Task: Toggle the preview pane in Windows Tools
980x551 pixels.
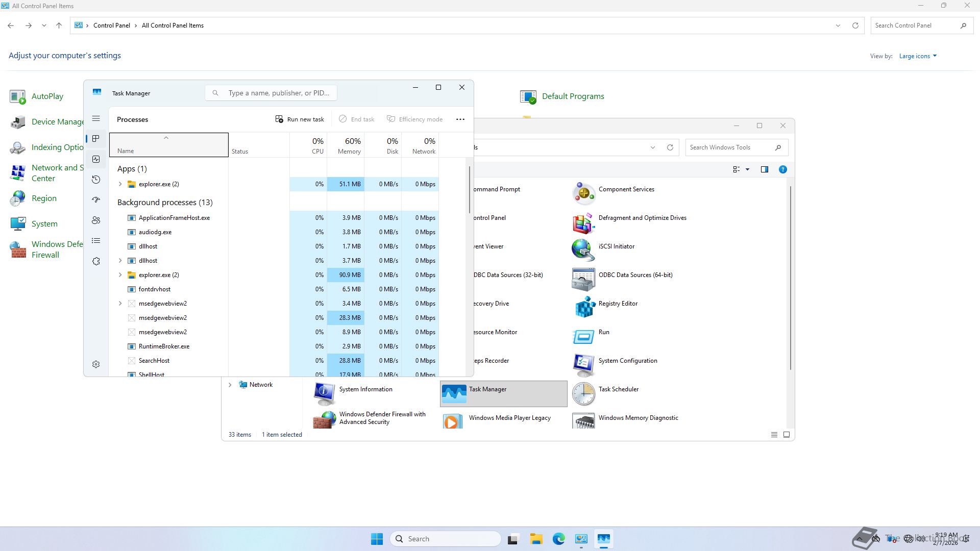Action: coord(764,169)
